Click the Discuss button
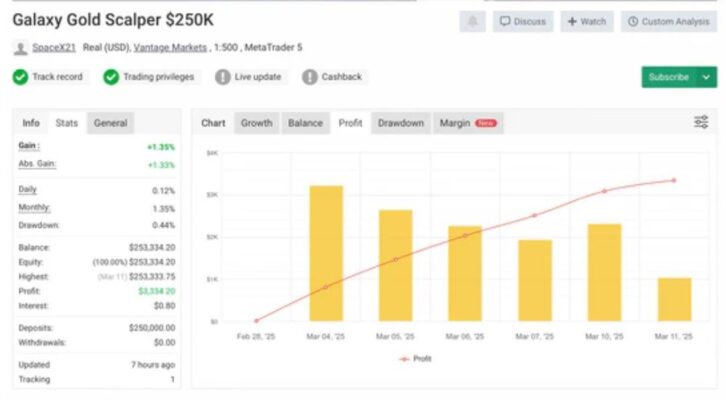The image size is (726, 400). (x=523, y=21)
